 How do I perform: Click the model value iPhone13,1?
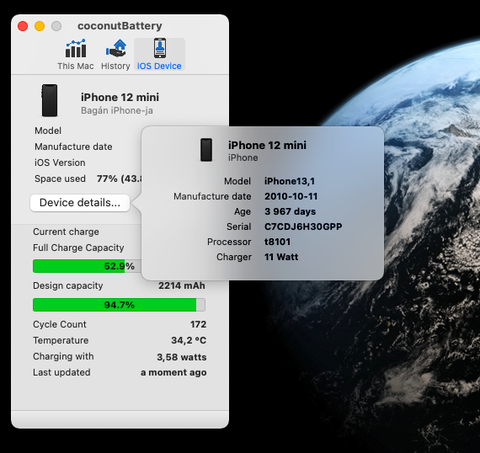[289, 181]
